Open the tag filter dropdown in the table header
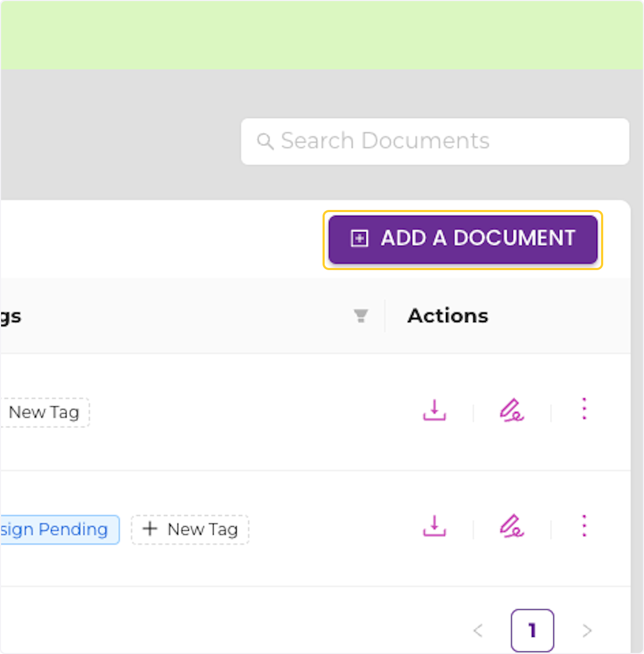Screen dimensions: 644x654 [x=361, y=316]
